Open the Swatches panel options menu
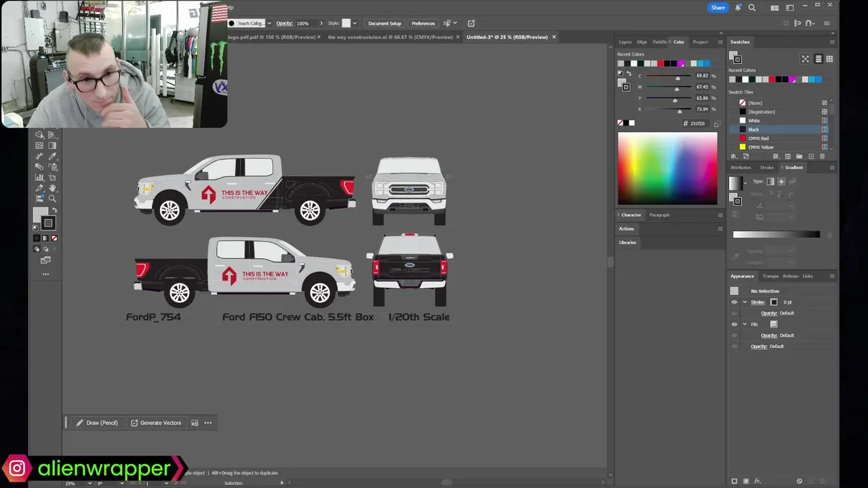 click(832, 42)
